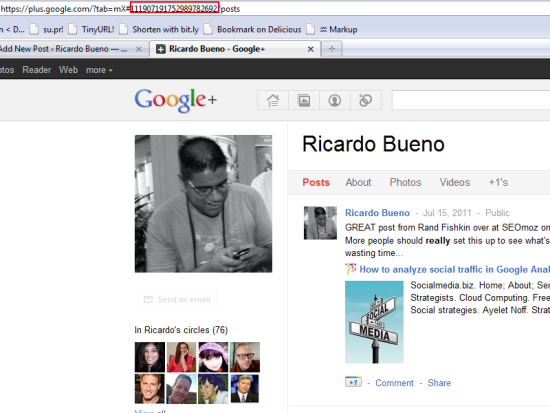Click the Share link under the post
The height and width of the screenshot is (413, 550).
click(439, 383)
